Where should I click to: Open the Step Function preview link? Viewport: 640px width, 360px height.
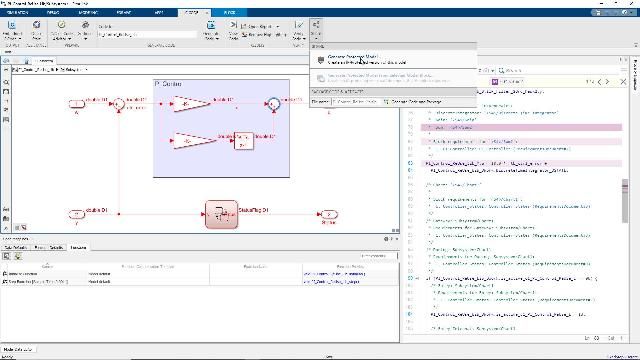[331, 282]
